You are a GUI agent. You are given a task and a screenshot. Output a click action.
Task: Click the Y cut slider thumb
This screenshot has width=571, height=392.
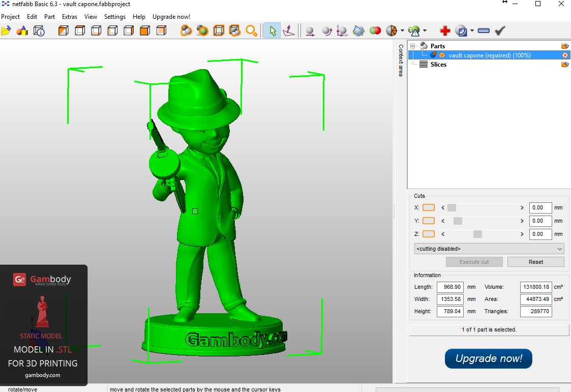458,221
